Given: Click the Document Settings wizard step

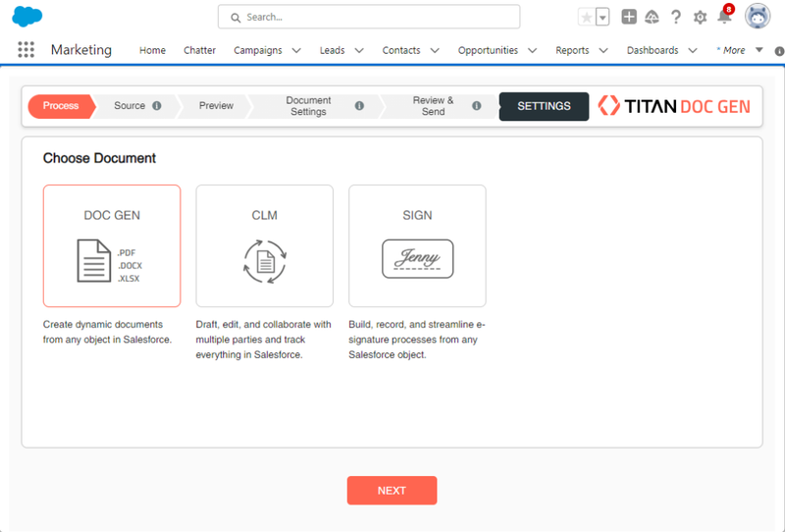Looking at the screenshot, I should 308,106.
